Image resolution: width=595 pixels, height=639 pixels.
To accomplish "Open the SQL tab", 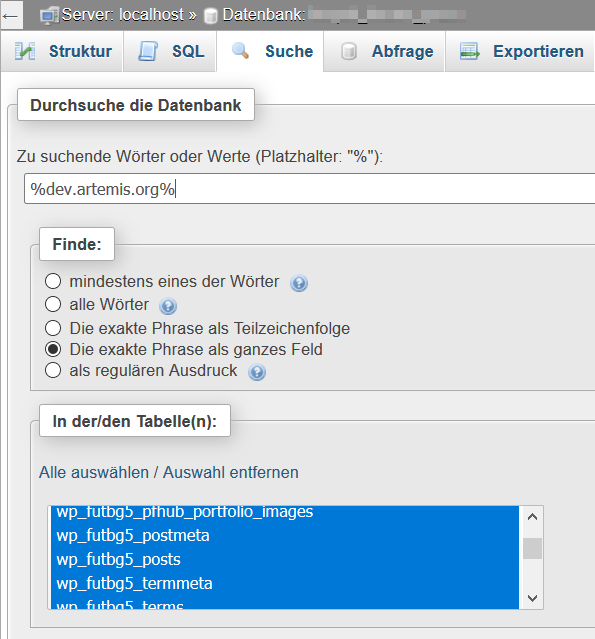I will coord(170,51).
